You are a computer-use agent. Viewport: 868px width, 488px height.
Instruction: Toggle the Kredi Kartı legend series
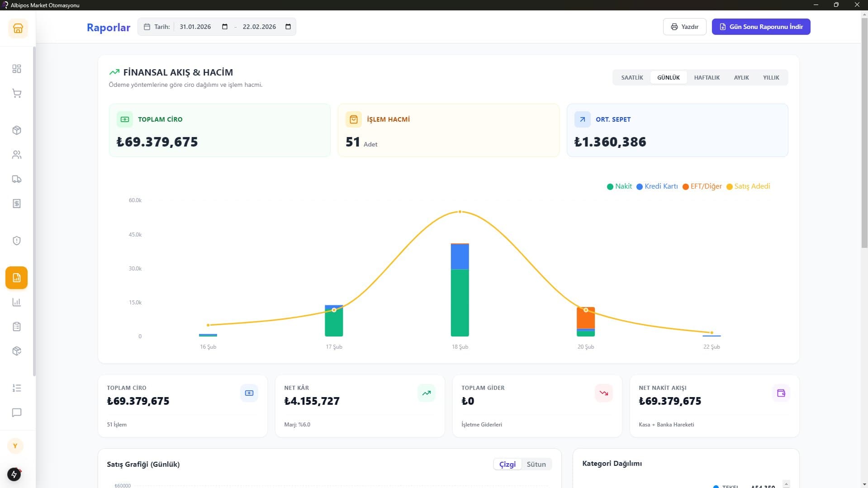[657, 186]
